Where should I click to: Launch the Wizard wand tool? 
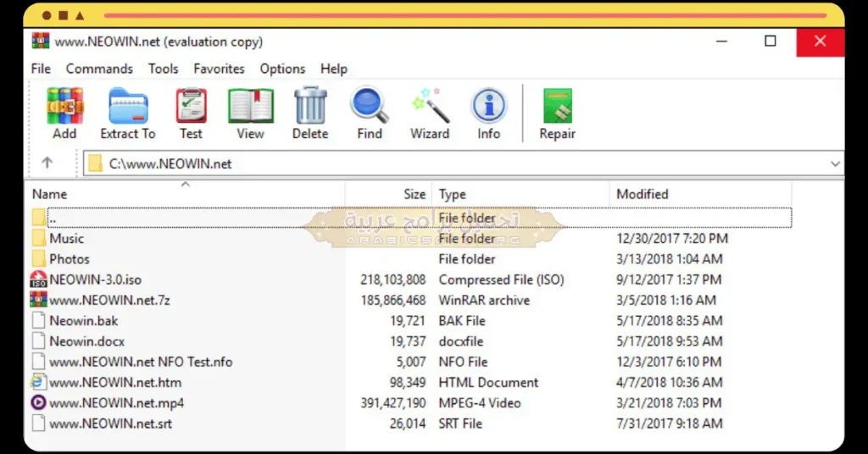pos(430,105)
